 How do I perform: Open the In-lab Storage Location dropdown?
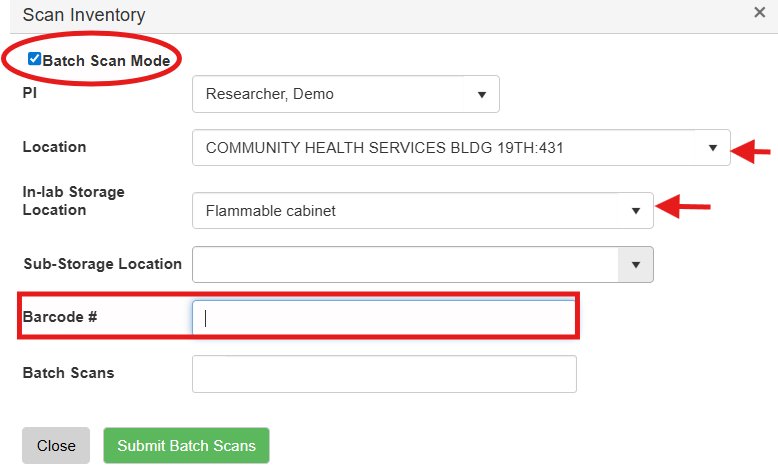click(421, 211)
